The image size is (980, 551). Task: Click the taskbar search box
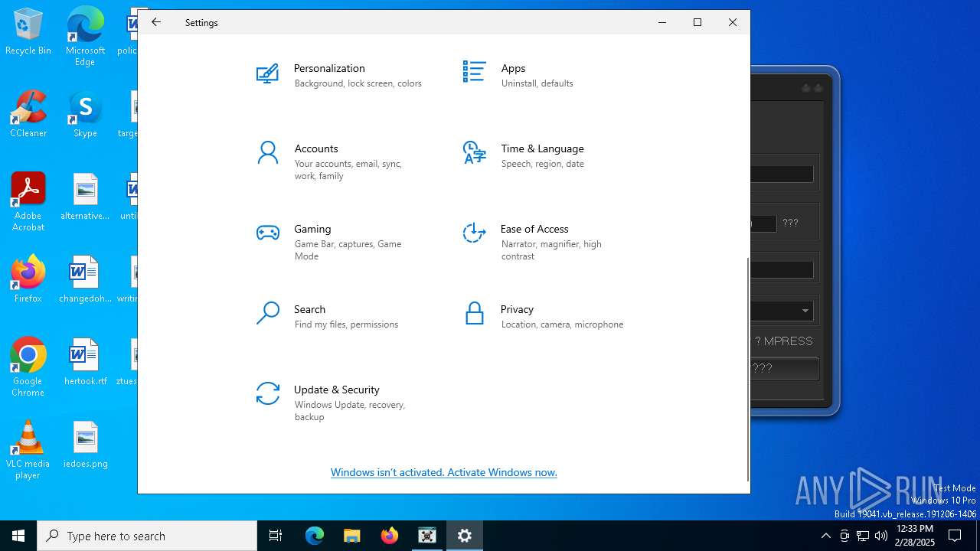(147, 536)
